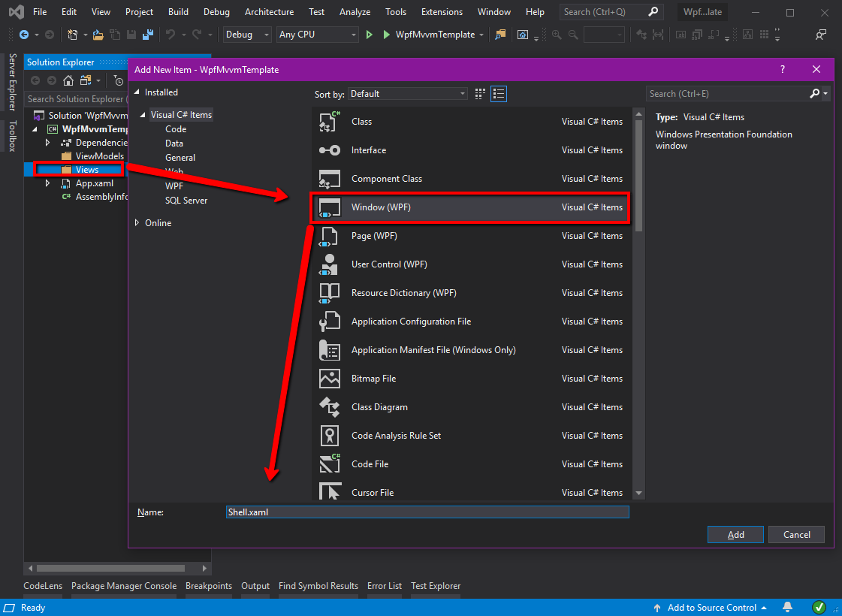Open the Toolbox side tab
This screenshot has width=842, height=616.
tap(12, 136)
